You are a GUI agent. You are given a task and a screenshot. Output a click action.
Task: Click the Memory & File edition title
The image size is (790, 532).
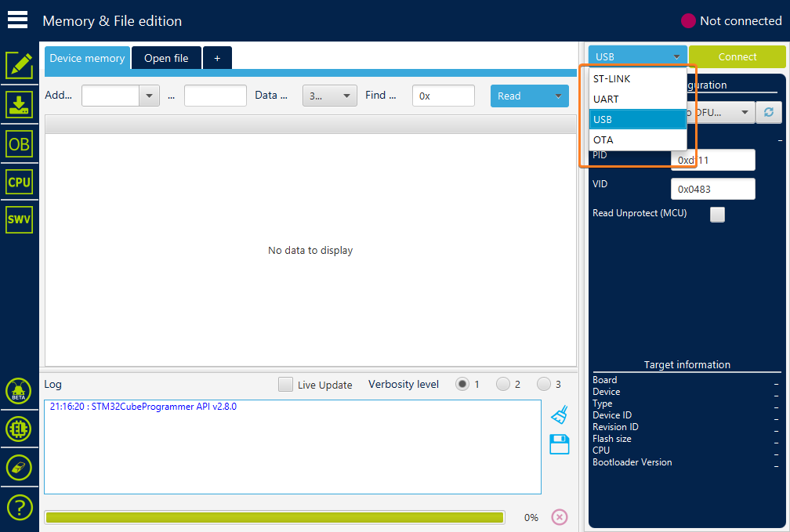coord(112,21)
